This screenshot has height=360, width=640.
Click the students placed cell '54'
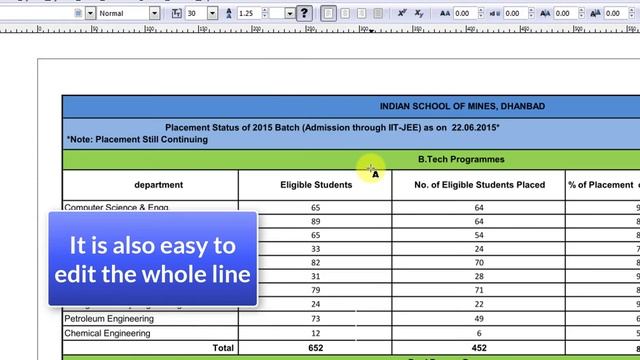pyautogui.click(x=479, y=236)
